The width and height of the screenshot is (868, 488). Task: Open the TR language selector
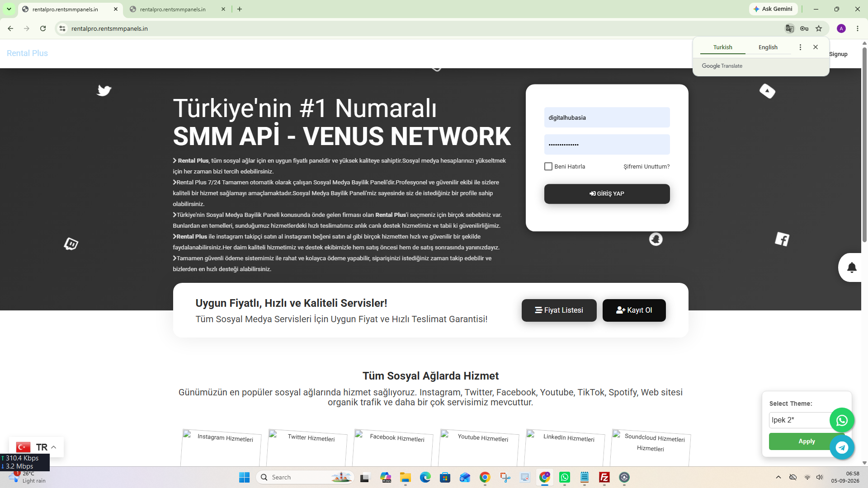tap(36, 447)
